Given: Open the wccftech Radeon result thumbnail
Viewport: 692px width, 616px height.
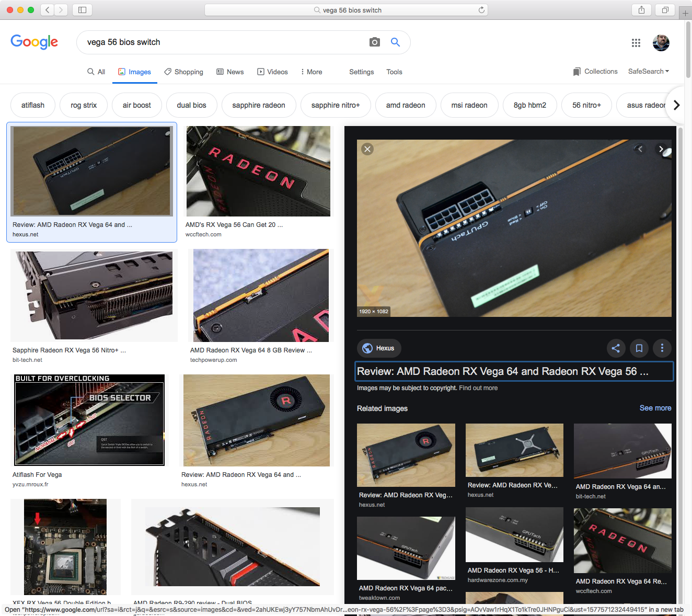Looking at the screenshot, I should [x=258, y=172].
